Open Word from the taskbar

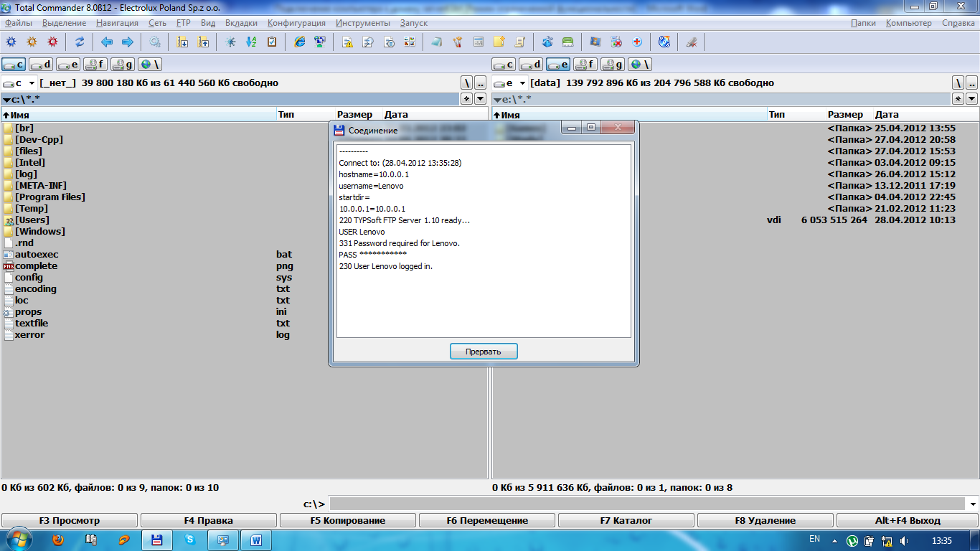click(255, 540)
